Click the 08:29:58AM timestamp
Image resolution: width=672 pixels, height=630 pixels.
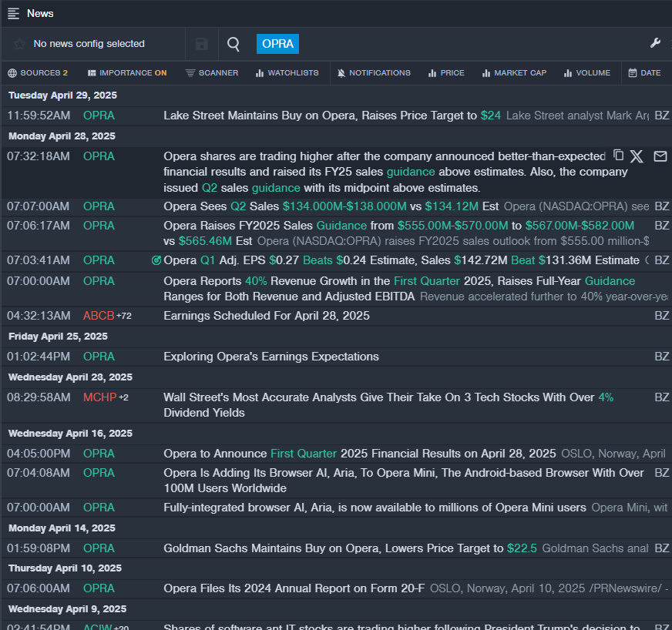click(x=39, y=397)
